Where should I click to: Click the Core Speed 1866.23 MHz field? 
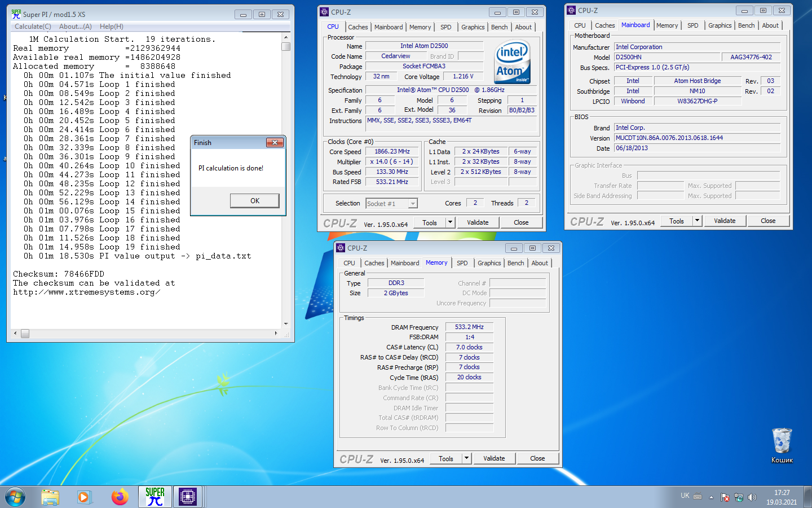392,152
